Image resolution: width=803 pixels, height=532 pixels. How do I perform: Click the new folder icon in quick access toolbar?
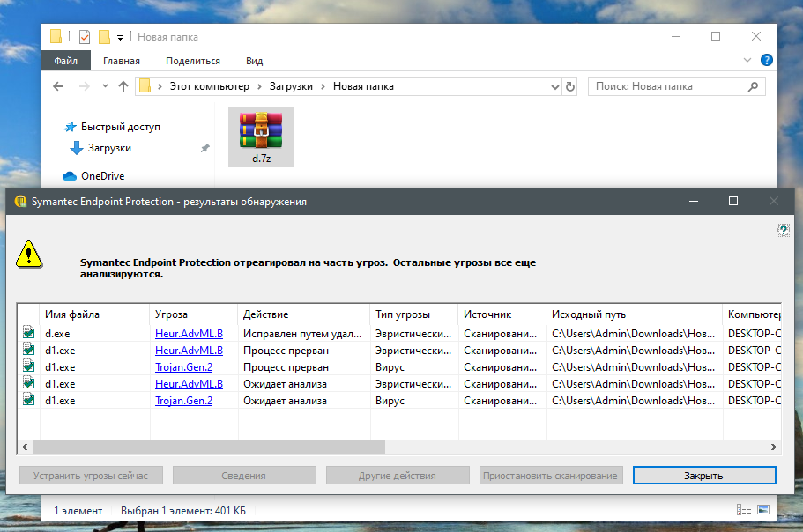click(104, 37)
